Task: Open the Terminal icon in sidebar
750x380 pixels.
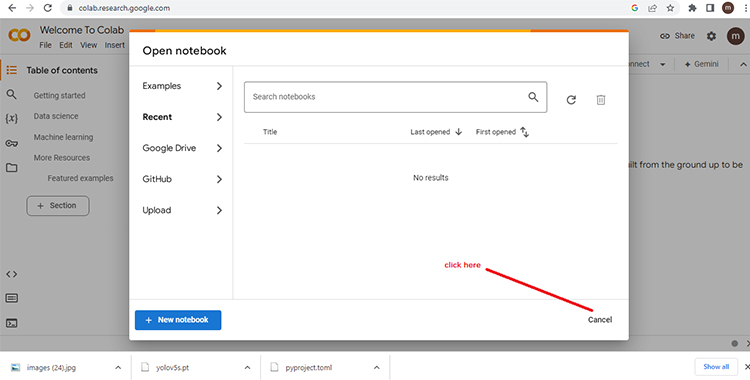Action: [11, 324]
